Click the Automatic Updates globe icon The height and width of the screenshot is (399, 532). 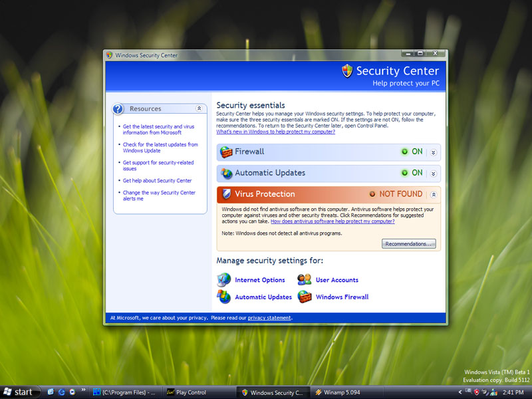226,174
